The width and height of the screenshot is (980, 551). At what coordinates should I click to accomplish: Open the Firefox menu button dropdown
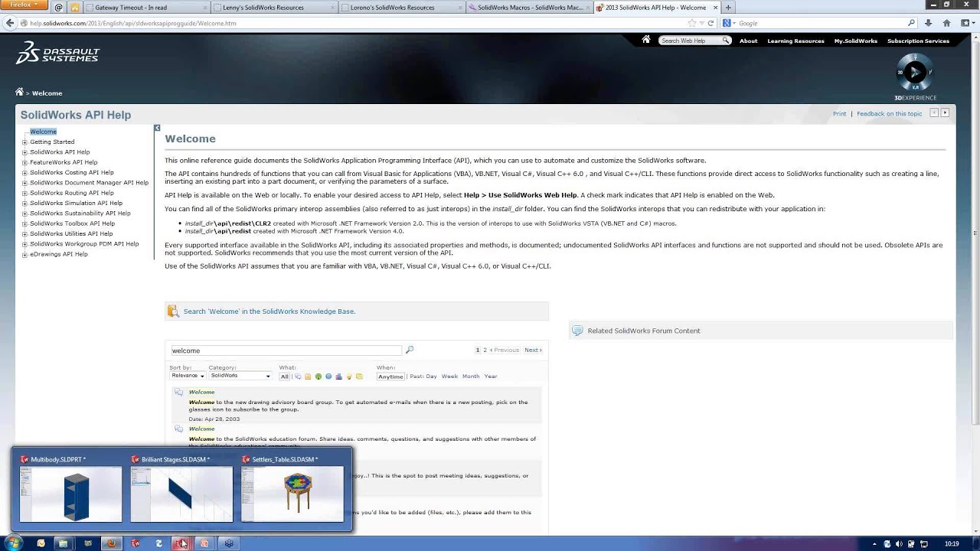25,5
